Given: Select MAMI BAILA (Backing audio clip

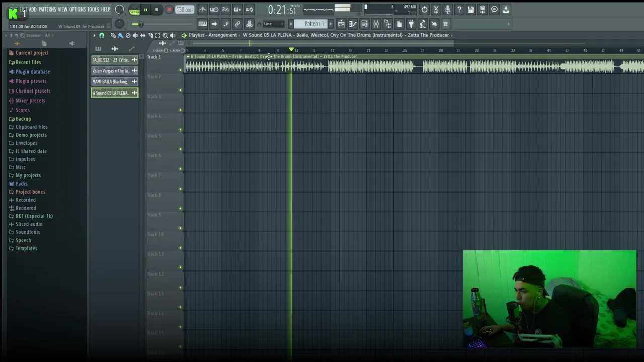Looking at the screenshot, I should pos(114,81).
